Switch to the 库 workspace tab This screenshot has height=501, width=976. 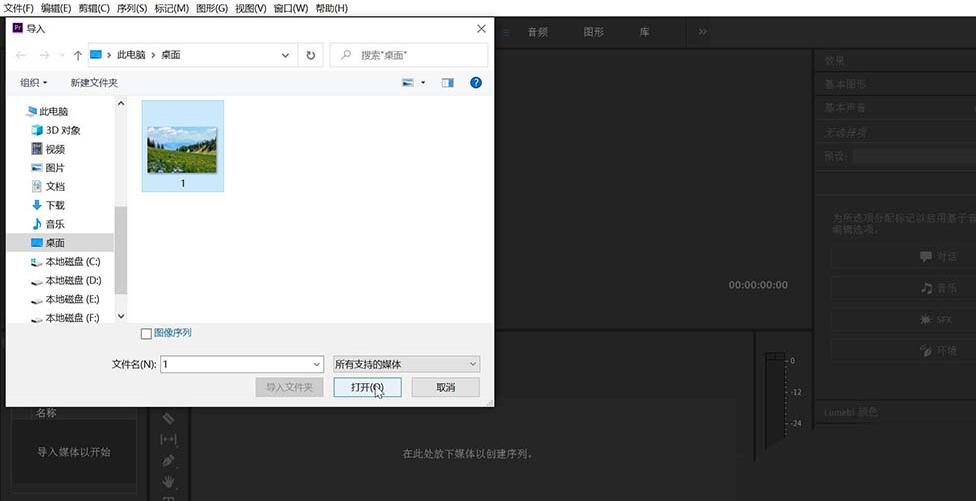coord(644,32)
